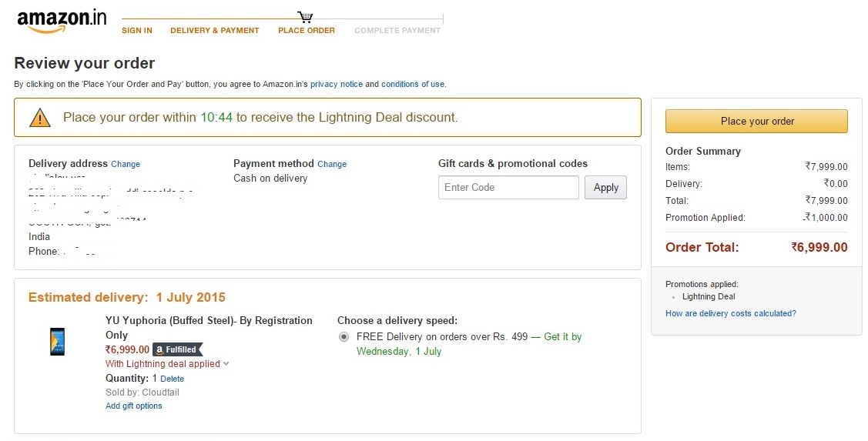The width and height of the screenshot is (868, 441).
Task: Expand the Lightning deal applied details
Action: click(226, 364)
